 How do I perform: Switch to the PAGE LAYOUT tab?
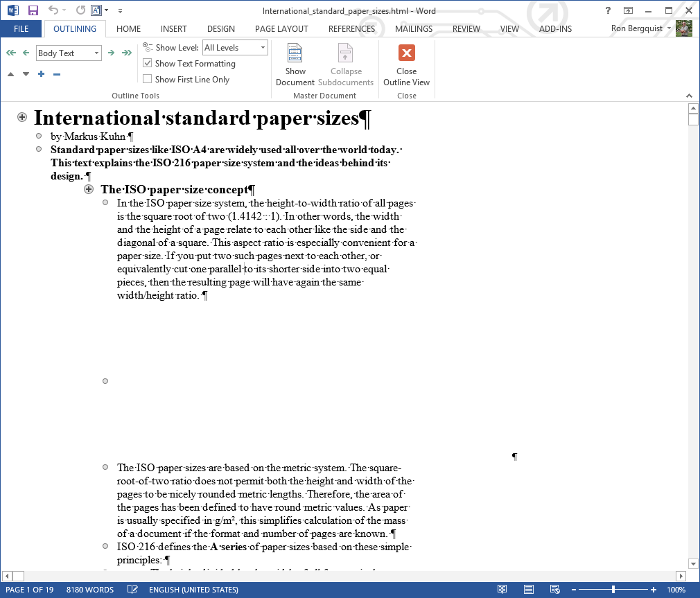tap(281, 29)
